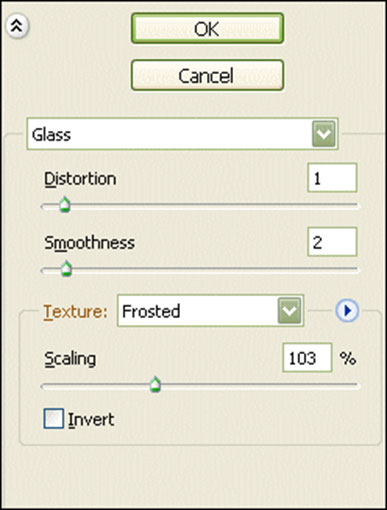This screenshot has height=510, width=387.
Task: Click the Smoothness slider handle
Action: click(x=67, y=268)
